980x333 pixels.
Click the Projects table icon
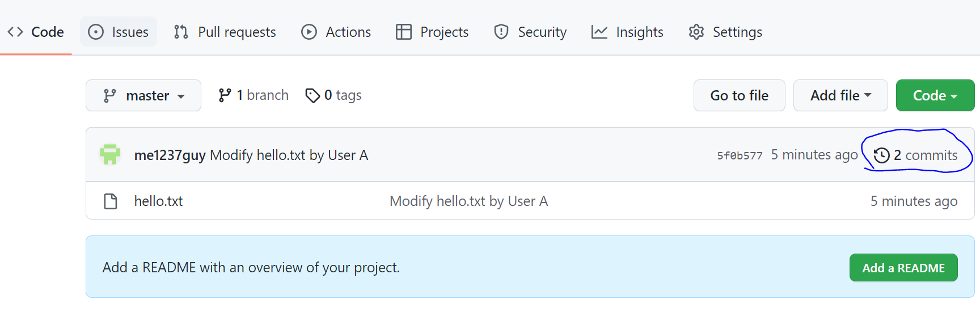coord(404,32)
